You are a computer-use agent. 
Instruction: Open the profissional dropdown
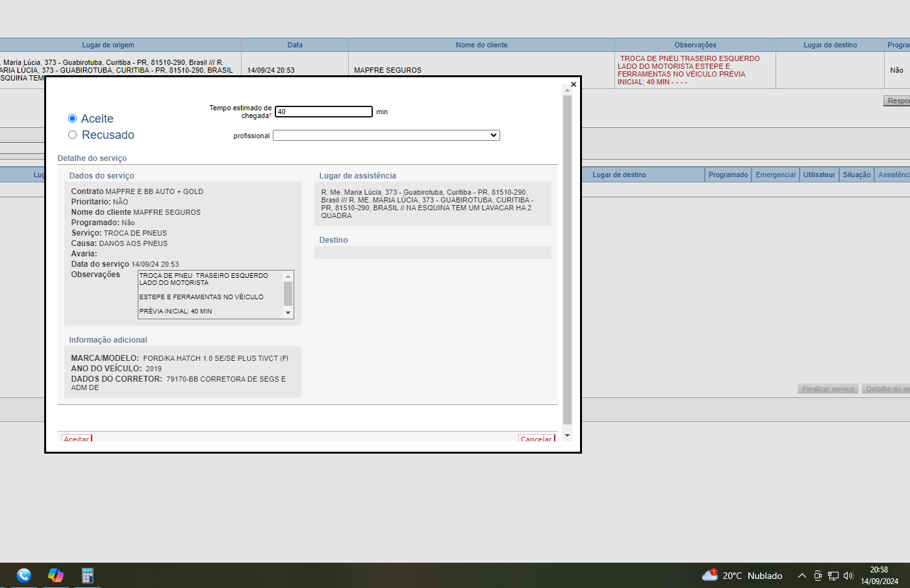(386, 135)
